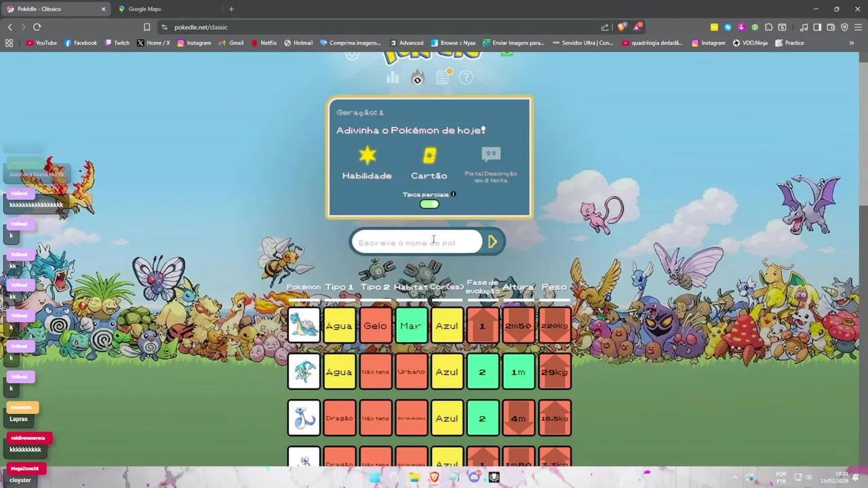The width and height of the screenshot is (868, 488).
Task: Open Brave Shields lion icon
Action: (622, 27)
